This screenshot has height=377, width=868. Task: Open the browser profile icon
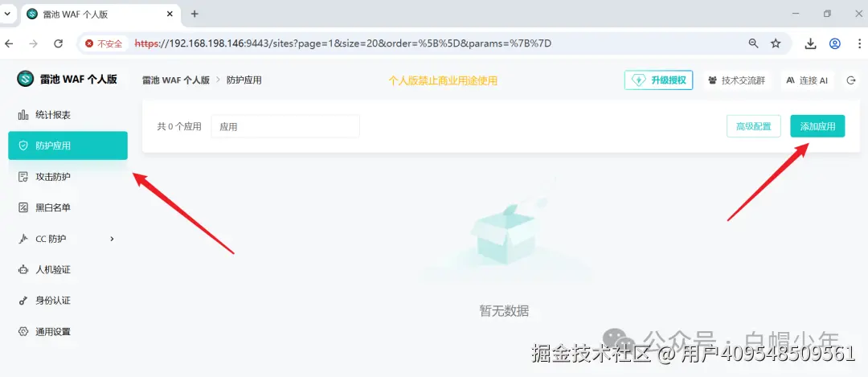click(x=835, y=43)
